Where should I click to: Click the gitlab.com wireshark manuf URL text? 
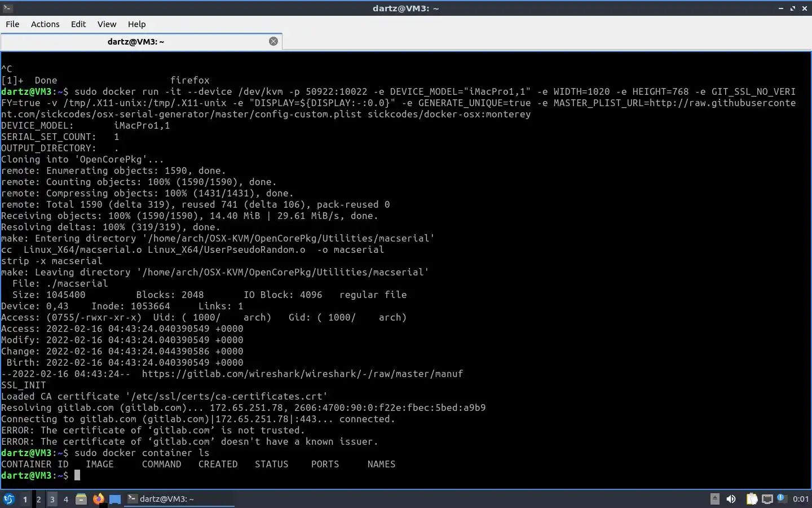click(302, 374)
